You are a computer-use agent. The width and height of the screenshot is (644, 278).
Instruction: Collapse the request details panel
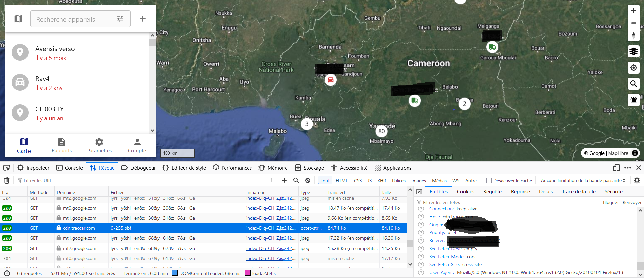pyautogui.click(x=419, y=192)
